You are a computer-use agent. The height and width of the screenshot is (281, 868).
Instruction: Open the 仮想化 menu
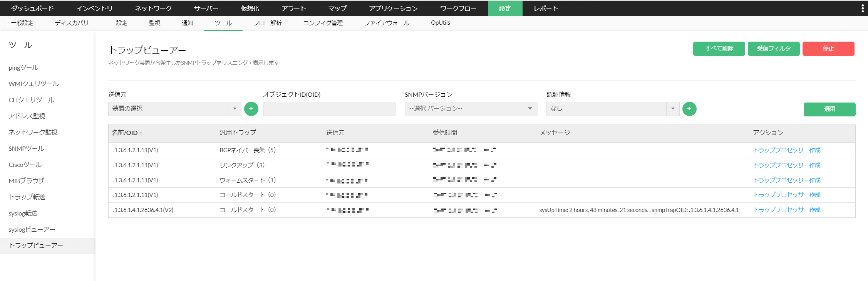point(250,8)
